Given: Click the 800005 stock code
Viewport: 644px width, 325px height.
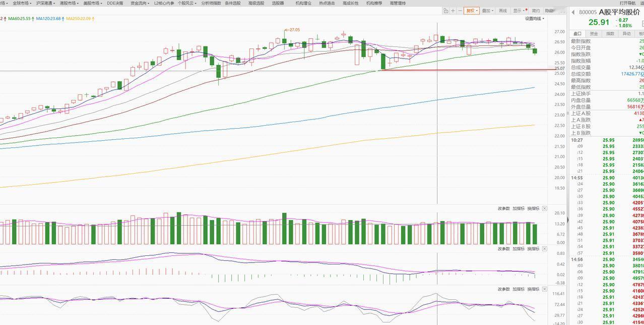Looking at the screenshot, I should click(588, 13).
